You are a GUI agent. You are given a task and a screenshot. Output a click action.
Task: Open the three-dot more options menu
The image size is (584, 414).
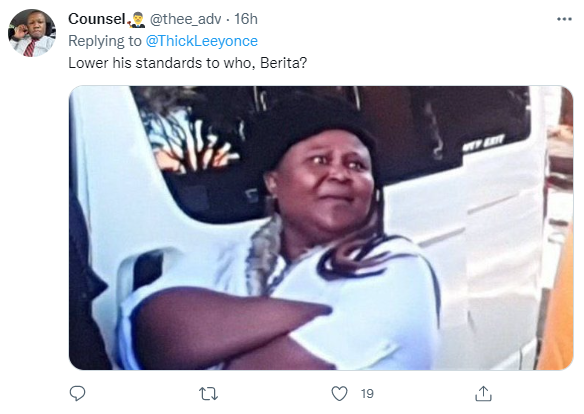(564, 19)
